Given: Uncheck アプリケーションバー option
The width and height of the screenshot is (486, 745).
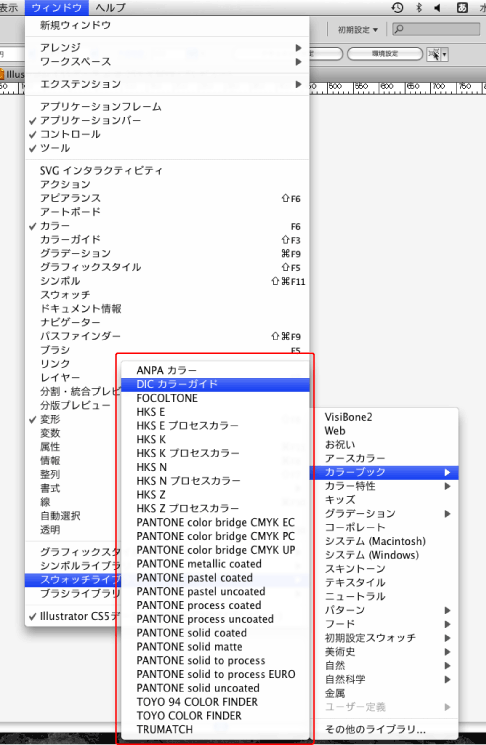Looking at the screenshot, I should point(167,120).
